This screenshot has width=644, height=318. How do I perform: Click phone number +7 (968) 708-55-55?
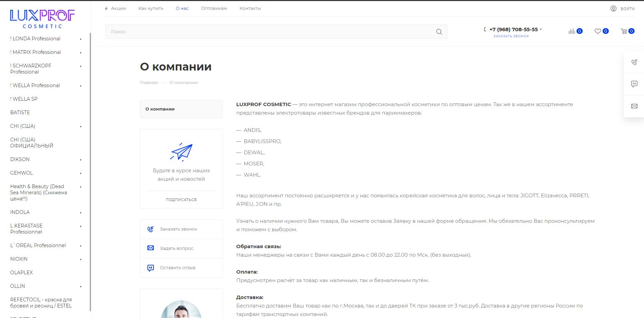click(514, 29)
